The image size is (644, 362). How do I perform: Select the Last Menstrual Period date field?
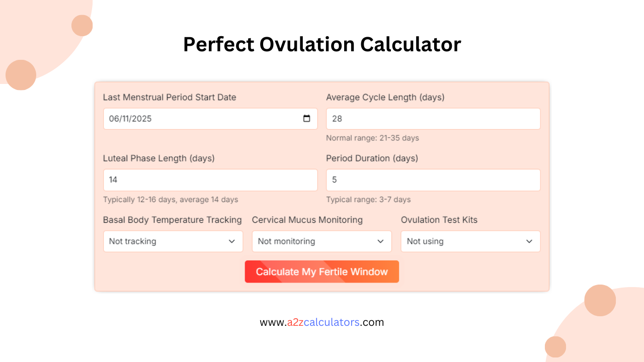(201, 119)
